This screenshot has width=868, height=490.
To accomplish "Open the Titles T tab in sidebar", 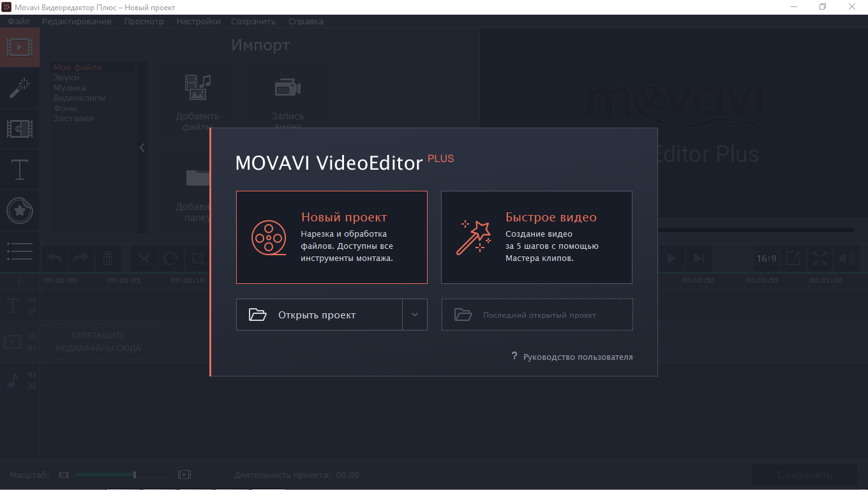I will (x=20, y=170).
